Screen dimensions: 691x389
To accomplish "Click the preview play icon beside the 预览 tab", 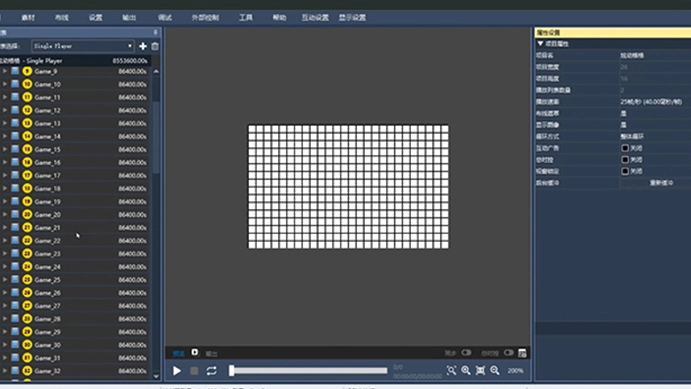I will [x=194, y=352].
